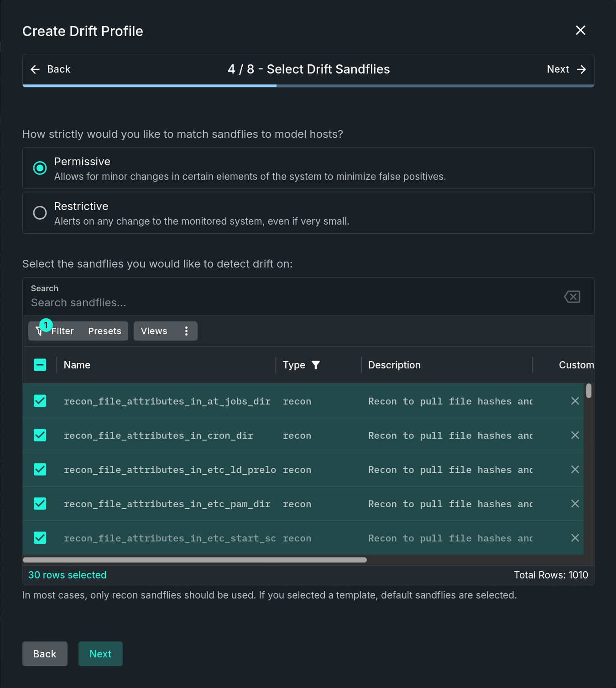Image resolution: width=616 pixels, height=688 pixels.
Task: Click the Filter icon with notification badge
Action: (40, 331)
